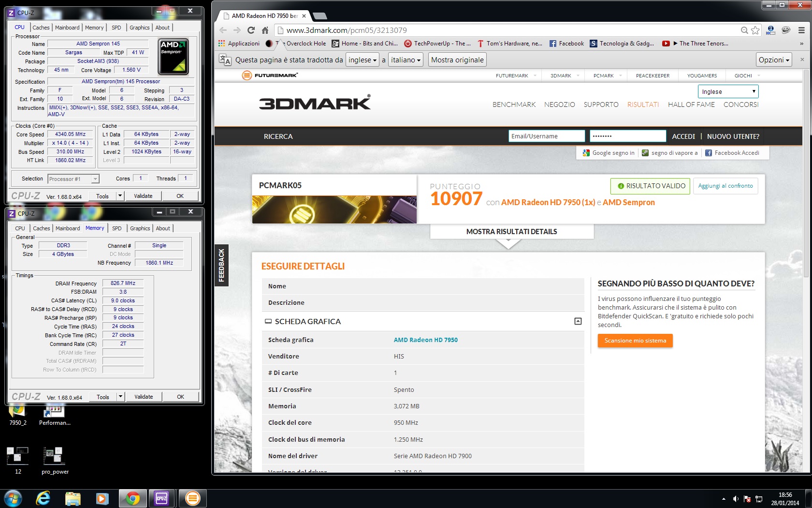This screenshot has height=508, width=812.
Task: Click Chrome back arrow button
Action: (x=223, y=30)
